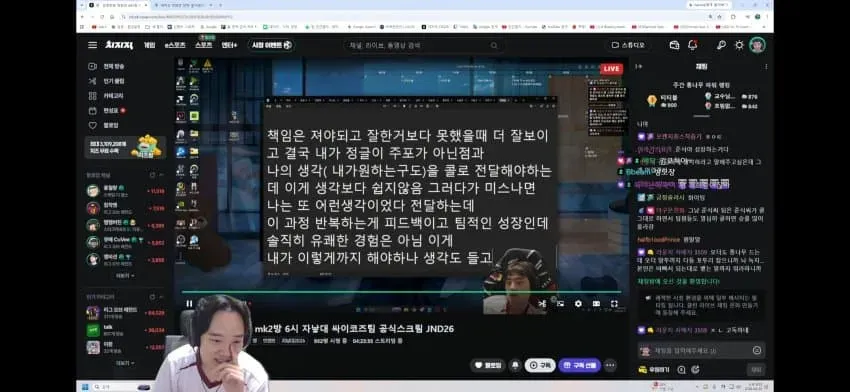Toggle picture-in-picture in player controls
Viewport: 850px width, 392px height.
coord(560,304)
